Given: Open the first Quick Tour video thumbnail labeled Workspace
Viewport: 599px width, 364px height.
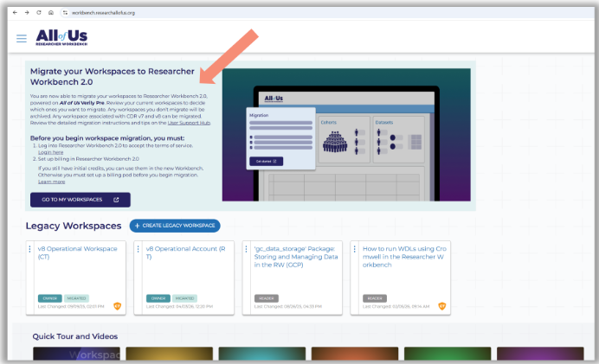Looking at the screenshot, I should (76, 354).
